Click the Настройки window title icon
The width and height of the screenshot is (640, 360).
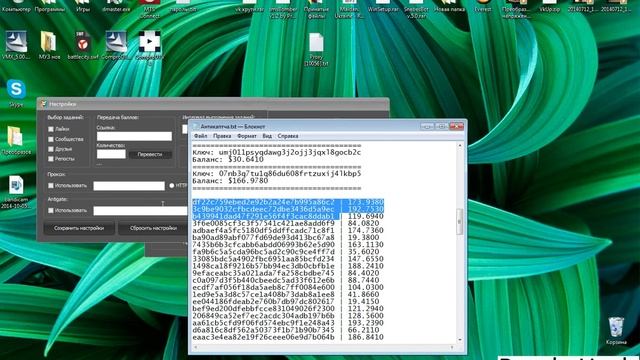point(43,104)
